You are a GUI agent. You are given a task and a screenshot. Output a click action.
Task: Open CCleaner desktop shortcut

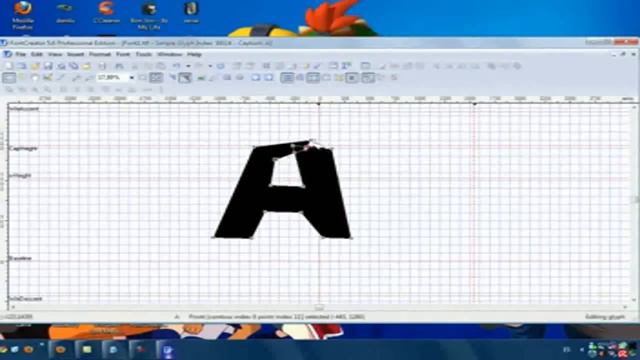pos(106,12)
